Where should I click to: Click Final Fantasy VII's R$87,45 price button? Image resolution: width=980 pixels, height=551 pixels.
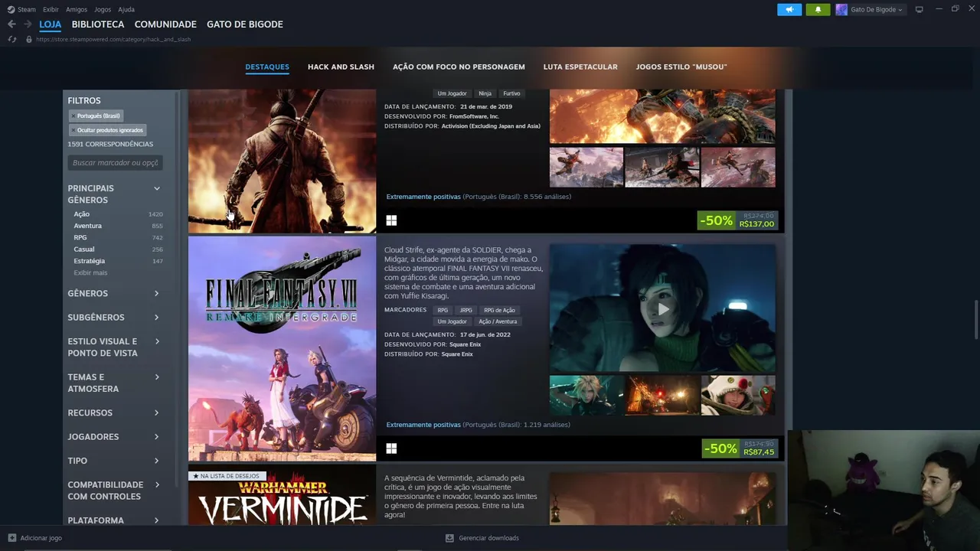pos(740,448)
